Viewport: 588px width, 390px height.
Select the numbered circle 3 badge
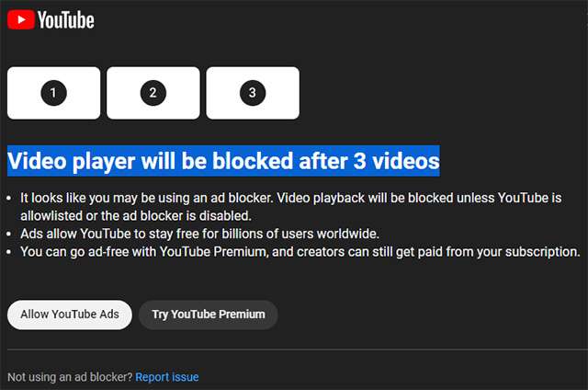point(252,93)
